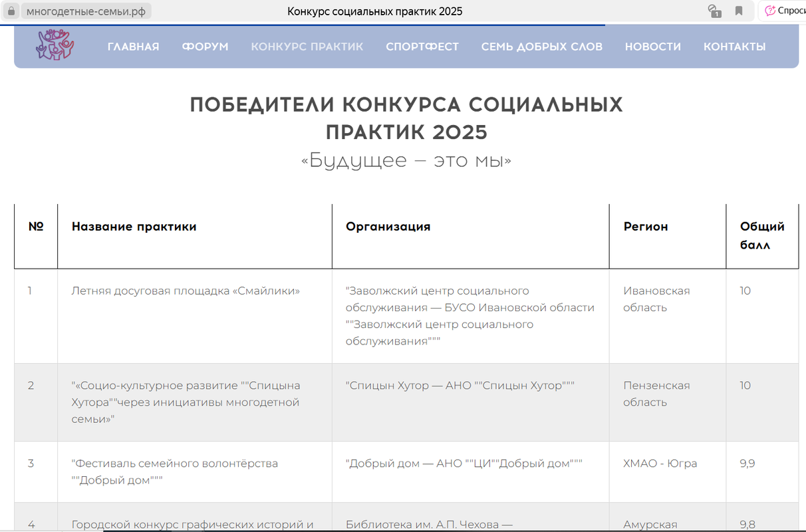
Task: Go to the ФОРУМ section
Action: point(205,47)
